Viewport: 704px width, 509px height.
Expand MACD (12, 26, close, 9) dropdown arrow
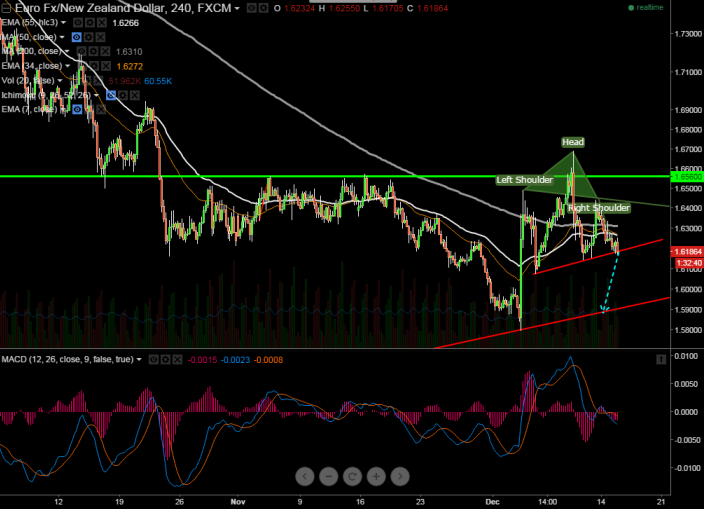tap(139, 360)
